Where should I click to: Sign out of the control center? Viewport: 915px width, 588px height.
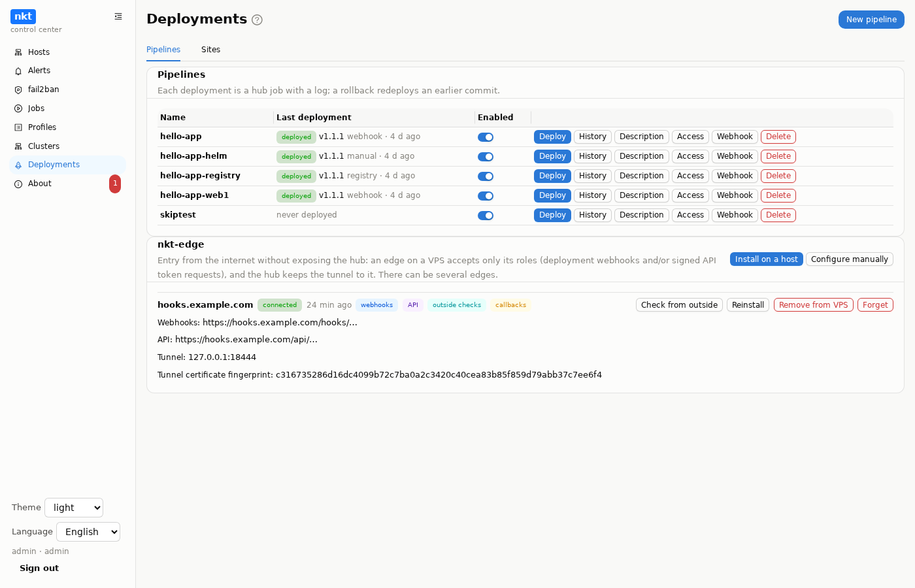click(x=39, y=568)
